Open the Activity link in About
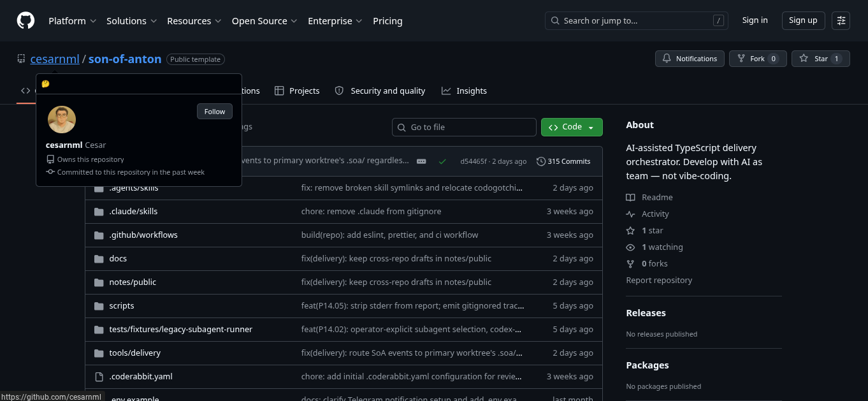868x401 pixels. tap(647, 214)
